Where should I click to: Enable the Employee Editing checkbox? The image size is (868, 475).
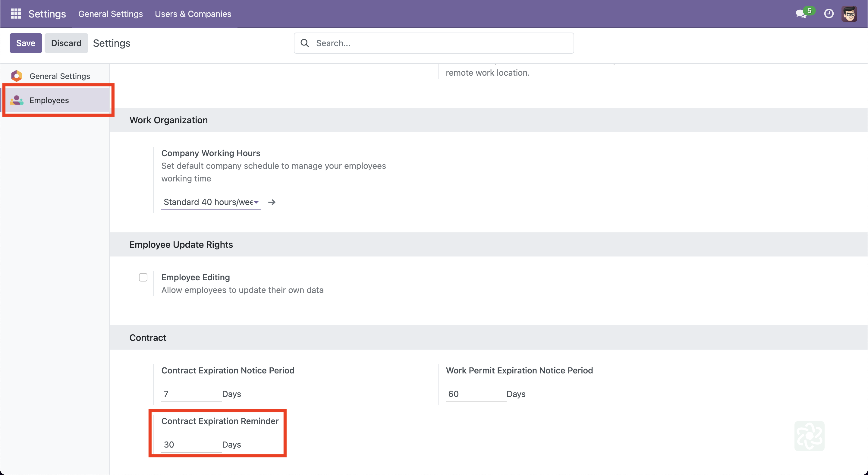coord(143,277)
